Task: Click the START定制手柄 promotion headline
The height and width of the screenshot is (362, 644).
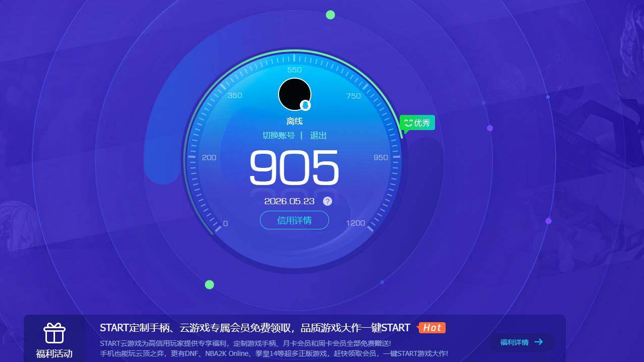Action: [x=255, y=328]
